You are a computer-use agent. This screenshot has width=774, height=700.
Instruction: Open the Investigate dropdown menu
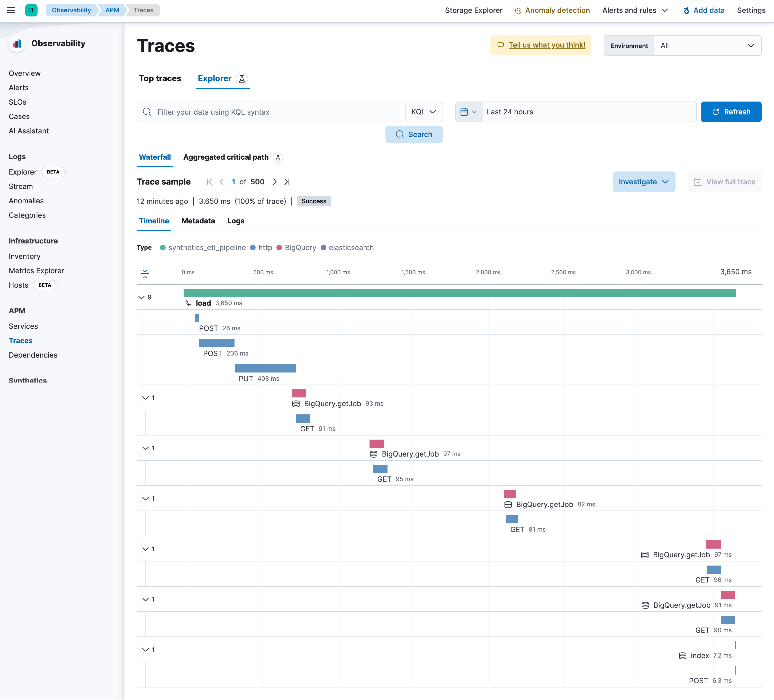[x=643, y=182]
